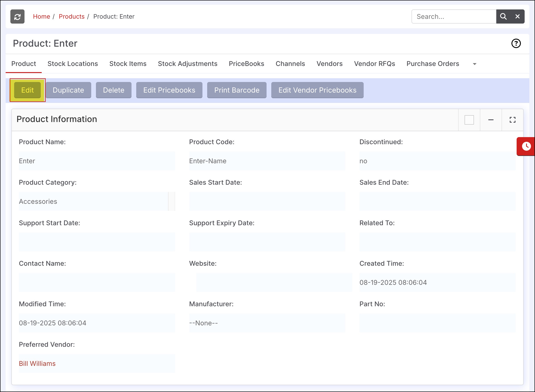Go to Products breadcrumb link
This screenshot has height=392, width=535.
click(72, 16)
